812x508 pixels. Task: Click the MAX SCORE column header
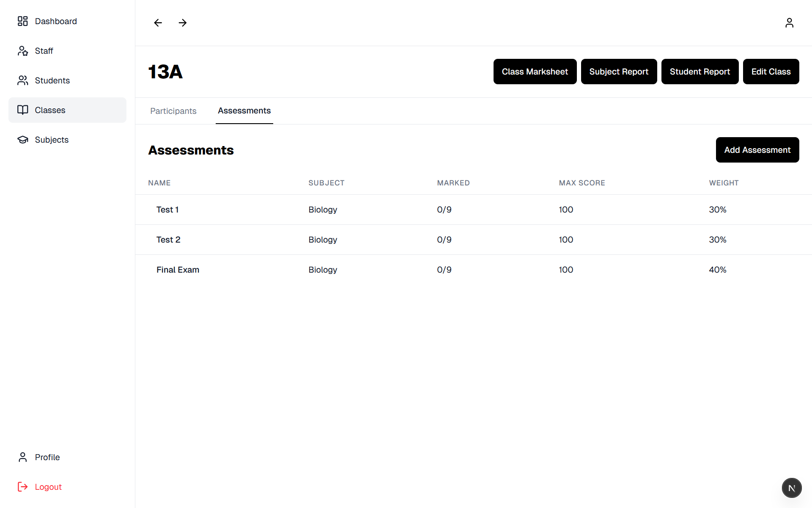[x=582, y=183]
